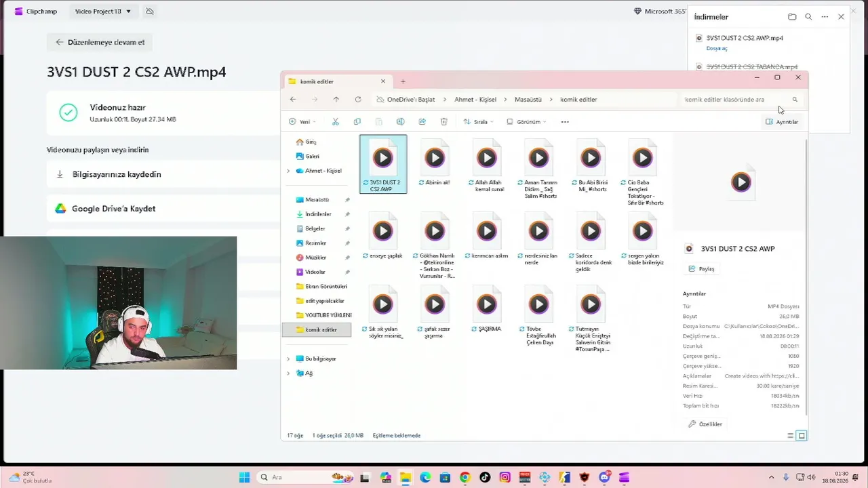This screenshot has height=488, width=868.
Task: Open the Windows Start menu
Action: coord(244,477)
